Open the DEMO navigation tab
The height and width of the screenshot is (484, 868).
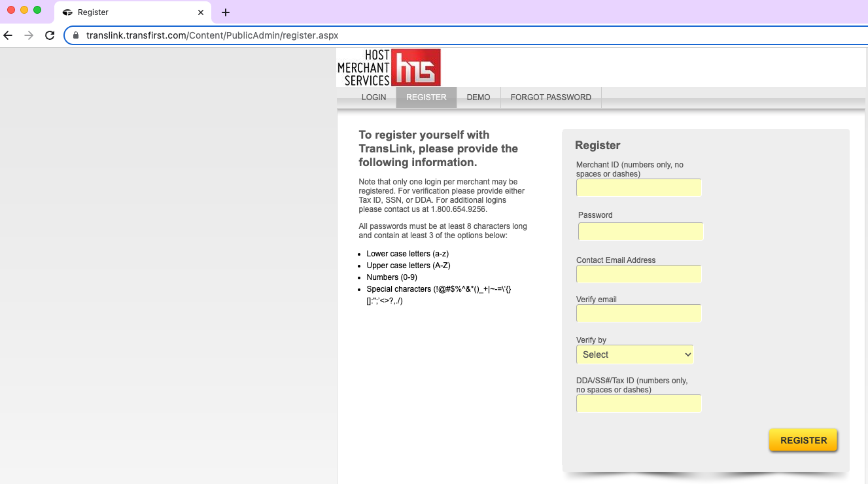pos(478,97)
